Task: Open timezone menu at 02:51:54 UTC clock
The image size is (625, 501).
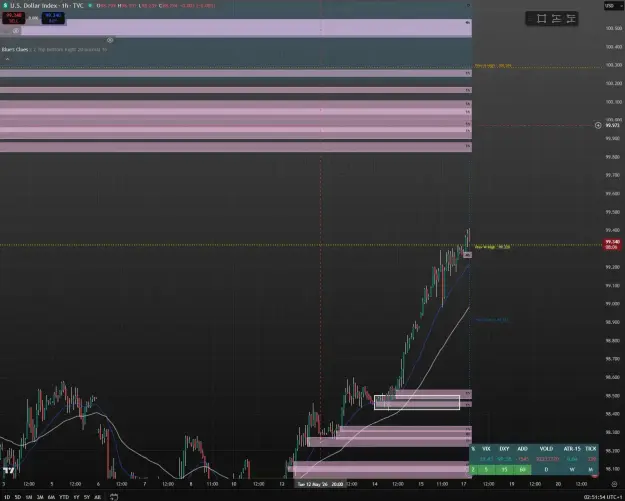Action: click(x=602, y=497)
